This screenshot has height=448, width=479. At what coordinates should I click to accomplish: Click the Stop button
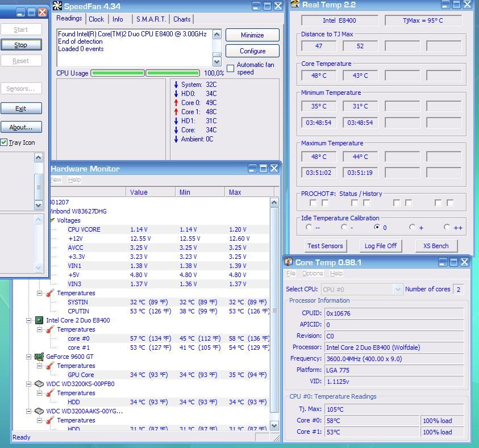[21, 45]
